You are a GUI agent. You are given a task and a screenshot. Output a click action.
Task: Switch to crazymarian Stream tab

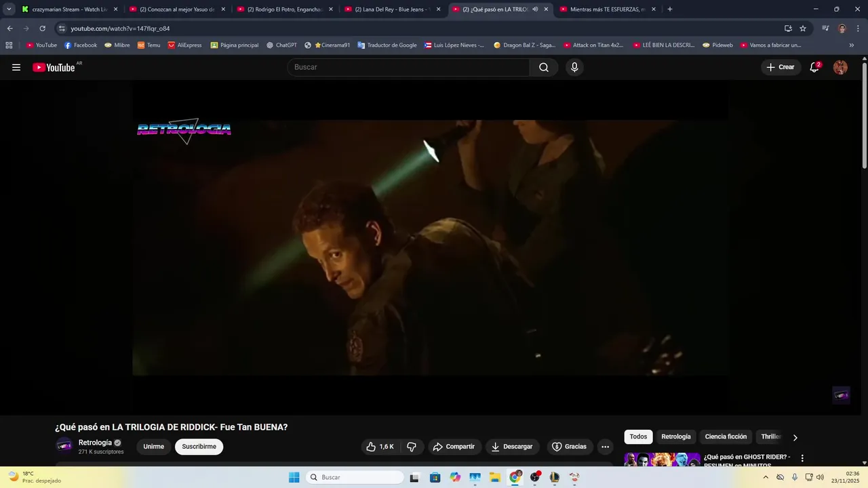(70, 9)
